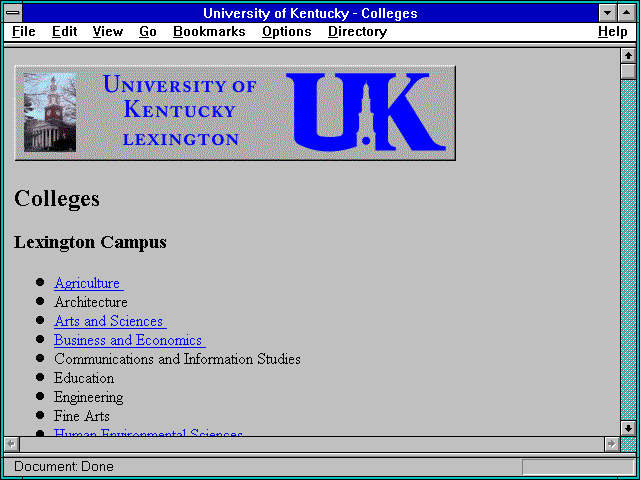Open the Options menu

click(287, 32)
